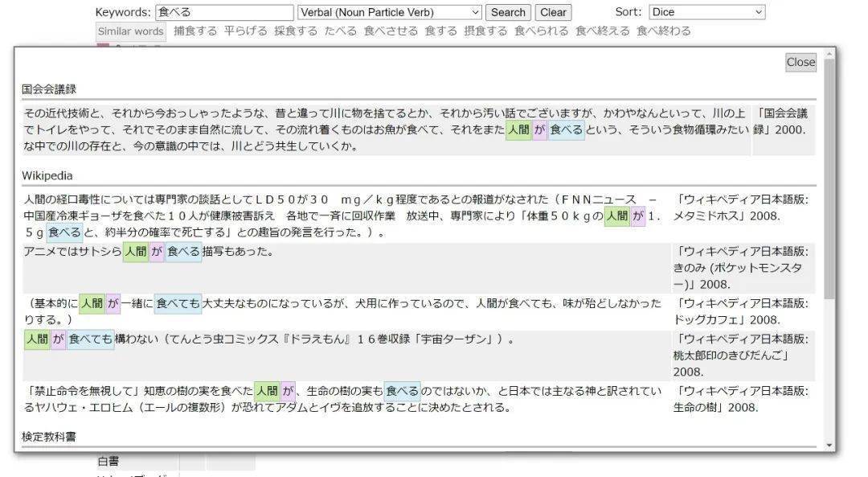Click the scrollbar down arrow in popup
The height and width of the screenshot is (477, 868).
(x=829, y=445)
